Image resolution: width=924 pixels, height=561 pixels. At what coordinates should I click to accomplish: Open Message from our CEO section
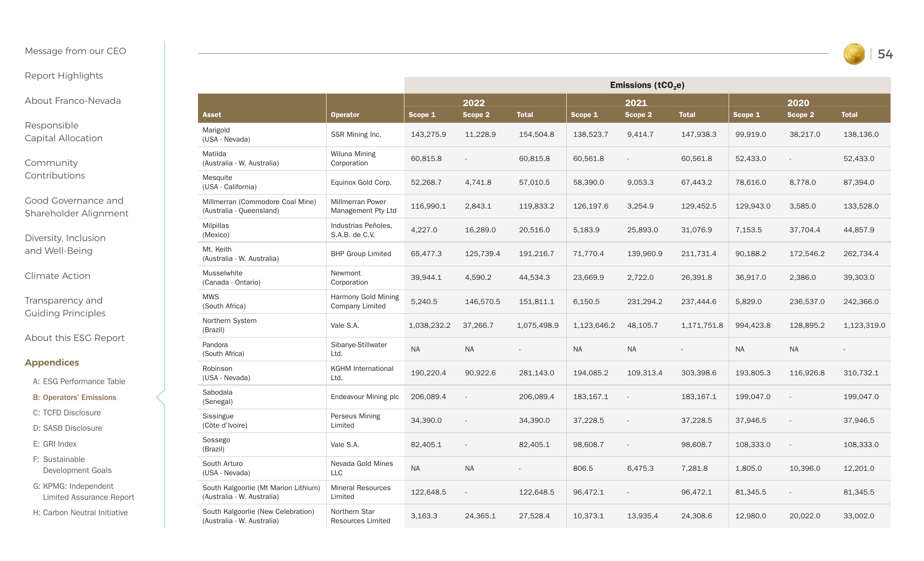click(75, 51)
